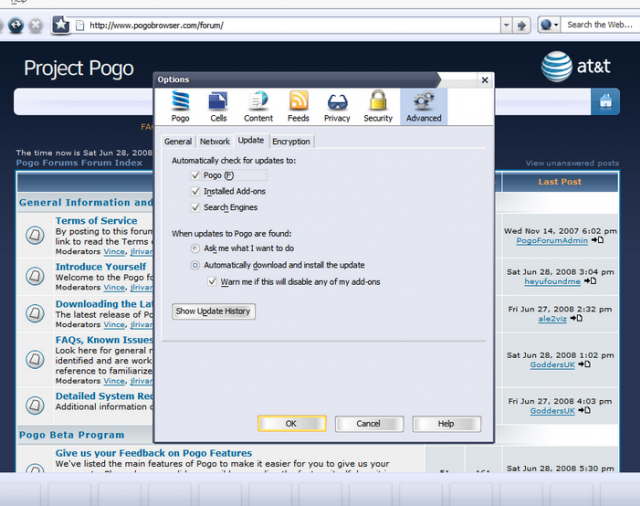Screen dimensions: 640x506
Task: Select the Advanced options category
Action: [x=424, y=107]
